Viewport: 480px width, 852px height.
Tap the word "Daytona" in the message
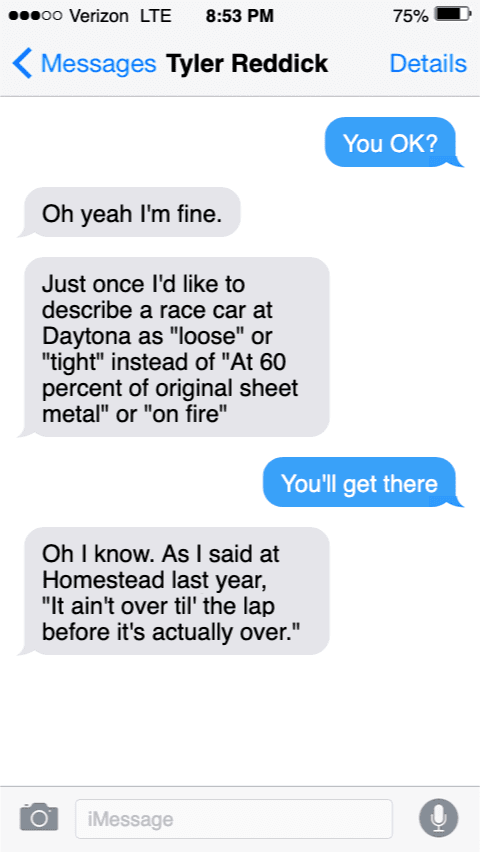tap(86, 337)
